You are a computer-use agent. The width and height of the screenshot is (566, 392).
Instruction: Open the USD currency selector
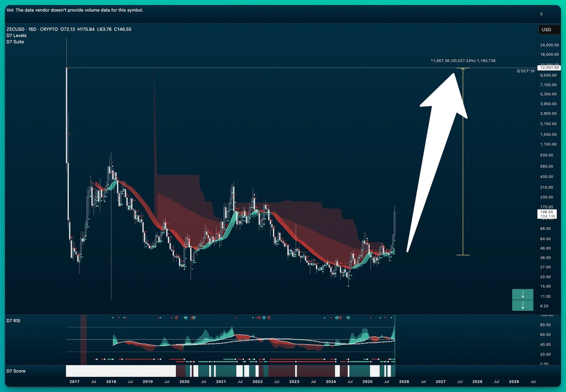tap(549, 30)
